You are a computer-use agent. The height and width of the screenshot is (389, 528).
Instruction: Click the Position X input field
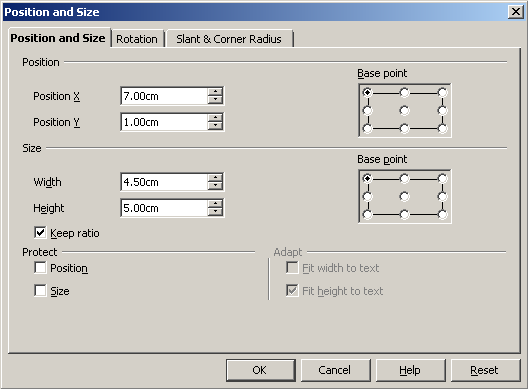click(x=164, y=96)
